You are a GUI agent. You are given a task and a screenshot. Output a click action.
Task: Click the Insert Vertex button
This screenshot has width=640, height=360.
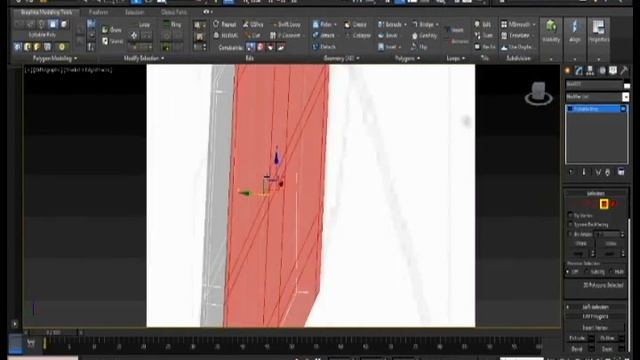595,327
